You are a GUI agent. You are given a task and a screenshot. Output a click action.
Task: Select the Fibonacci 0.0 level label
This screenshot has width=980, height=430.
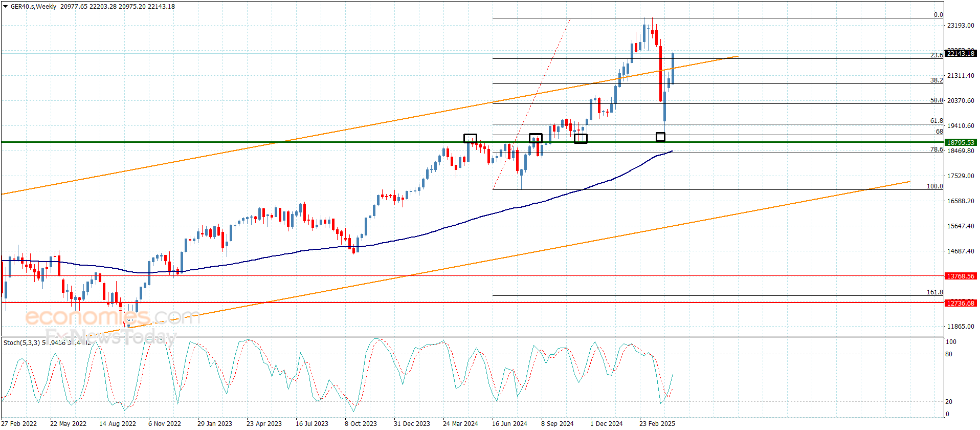coord(938,15)
